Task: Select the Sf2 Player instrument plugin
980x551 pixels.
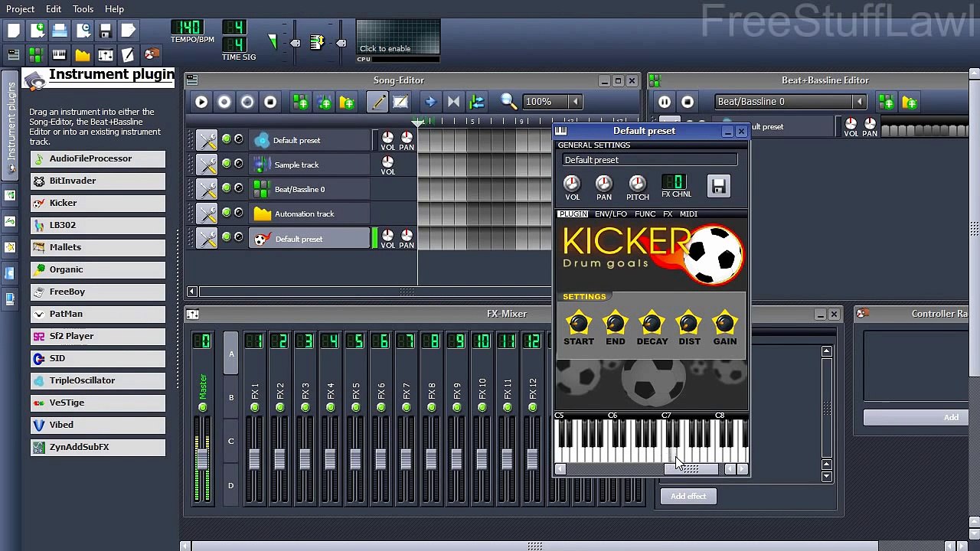Action: (x=98, y=336)
